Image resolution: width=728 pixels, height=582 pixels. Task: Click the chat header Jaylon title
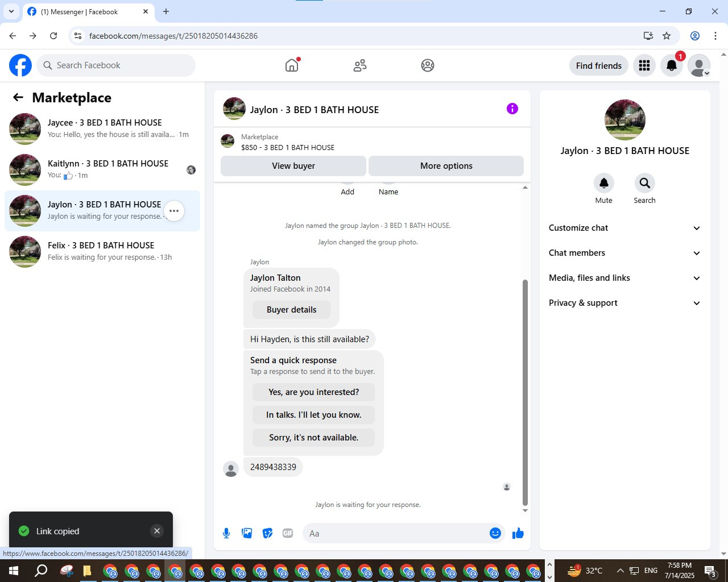[315, 110]
